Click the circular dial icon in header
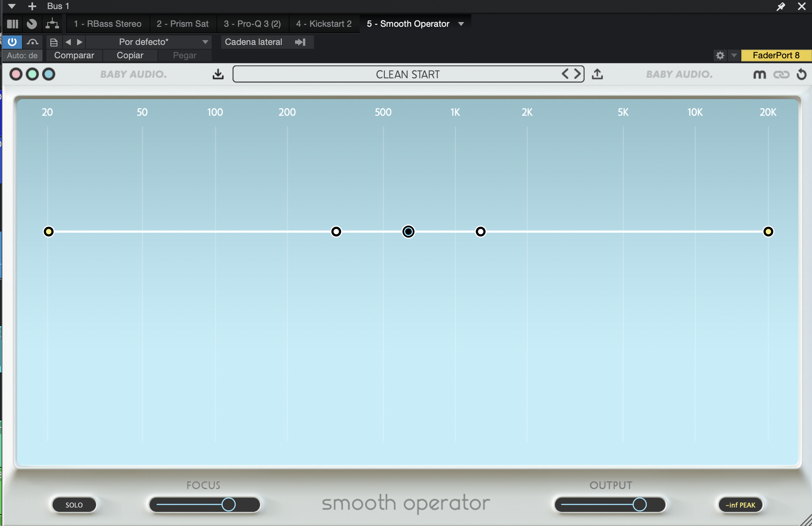Image resolution: width=812 pixels, height=526 pixels. click(x=32, y=24)
